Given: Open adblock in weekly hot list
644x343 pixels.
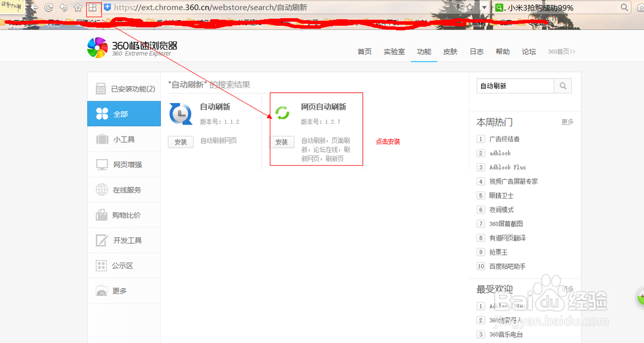Looking at the screenshot, I should point(500,153).
